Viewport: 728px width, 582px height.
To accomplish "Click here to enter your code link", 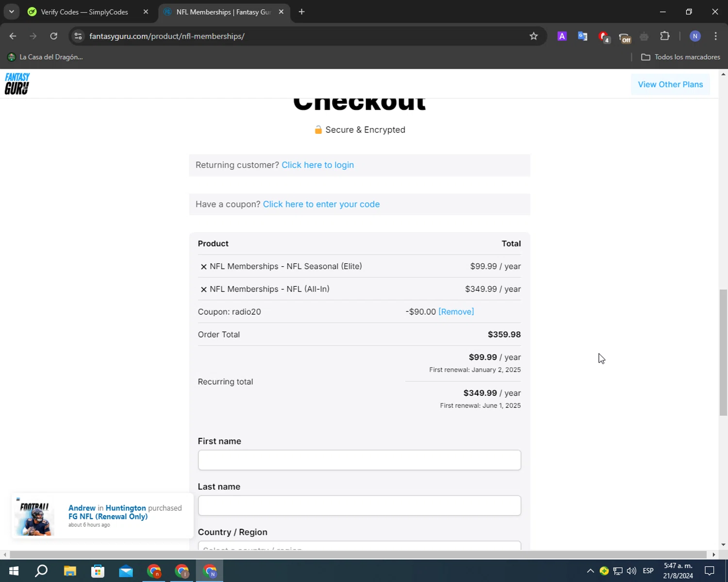I will (321, 204).
